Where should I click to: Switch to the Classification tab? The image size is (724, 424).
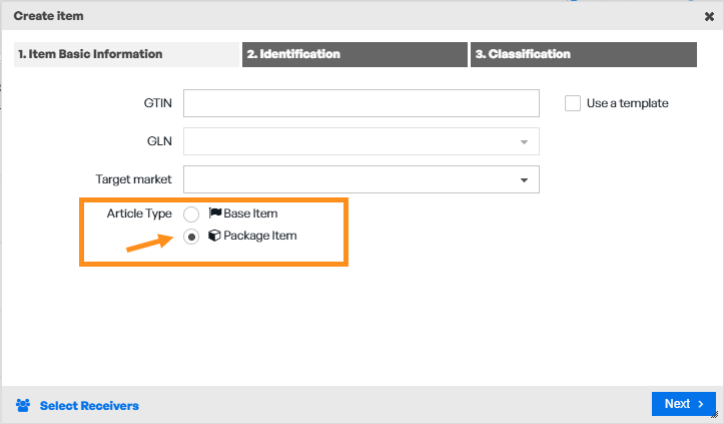click(584, 55)
